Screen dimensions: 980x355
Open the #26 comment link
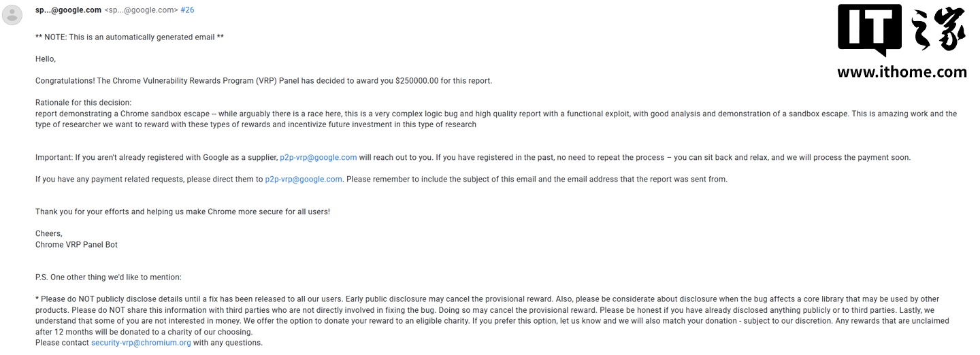[x=187, y=10]
